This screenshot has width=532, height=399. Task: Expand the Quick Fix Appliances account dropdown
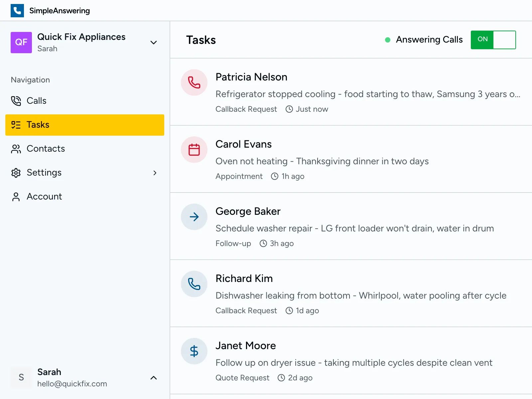click(153, 43)
